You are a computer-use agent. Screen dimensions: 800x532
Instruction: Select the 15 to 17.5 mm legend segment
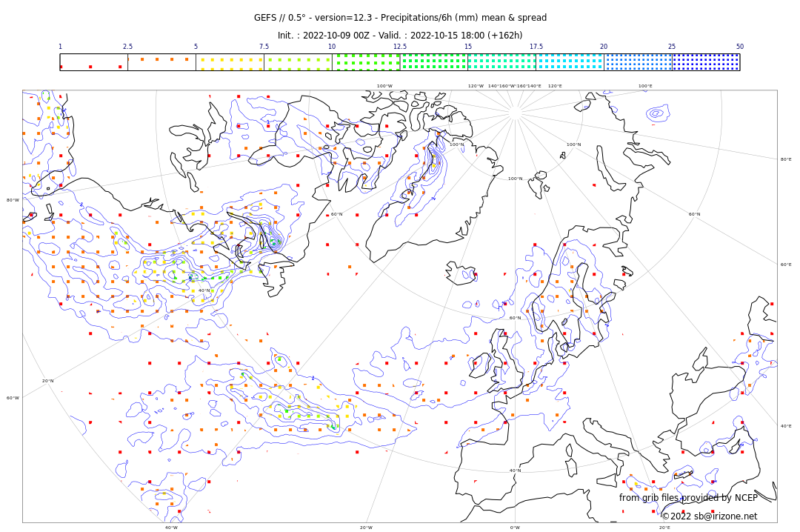(501, 62)
